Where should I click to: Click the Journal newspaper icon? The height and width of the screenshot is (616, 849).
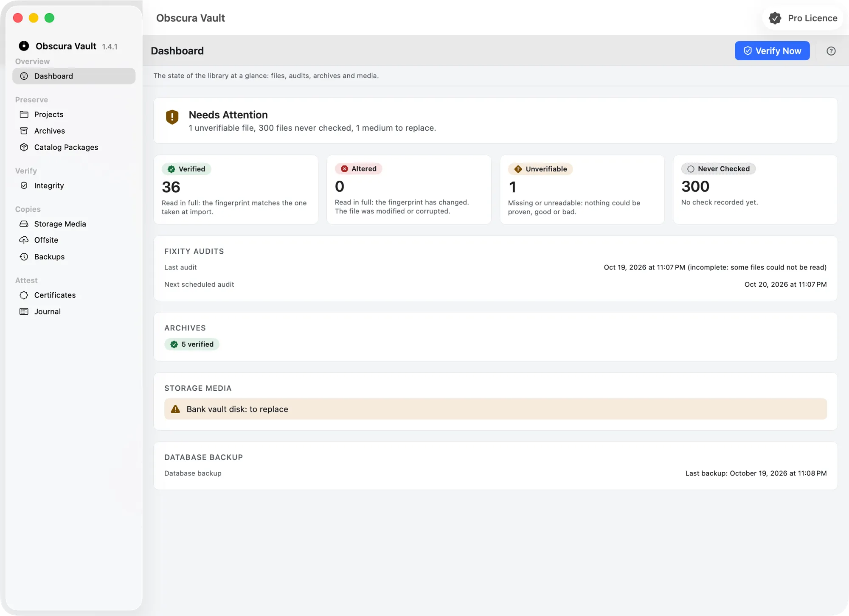click(x=24, y=311)
